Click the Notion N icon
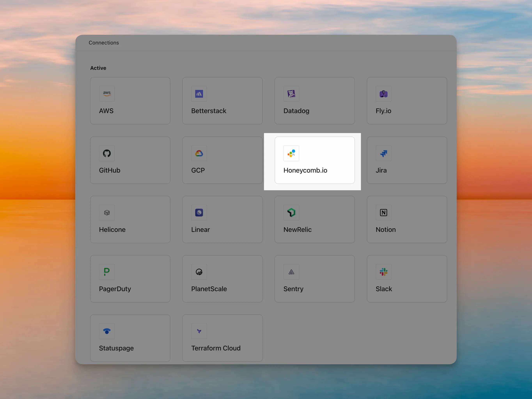The width and height of the screenshot is (532, 399). click(383, 213)
